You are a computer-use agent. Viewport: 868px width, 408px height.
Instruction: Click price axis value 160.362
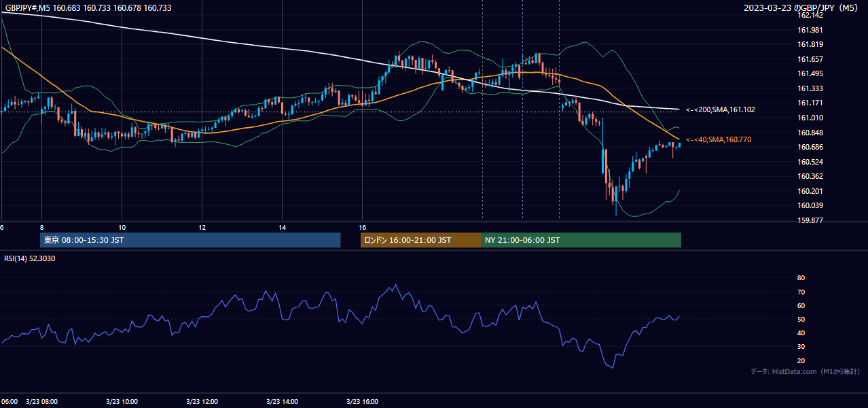coord(810,176)
